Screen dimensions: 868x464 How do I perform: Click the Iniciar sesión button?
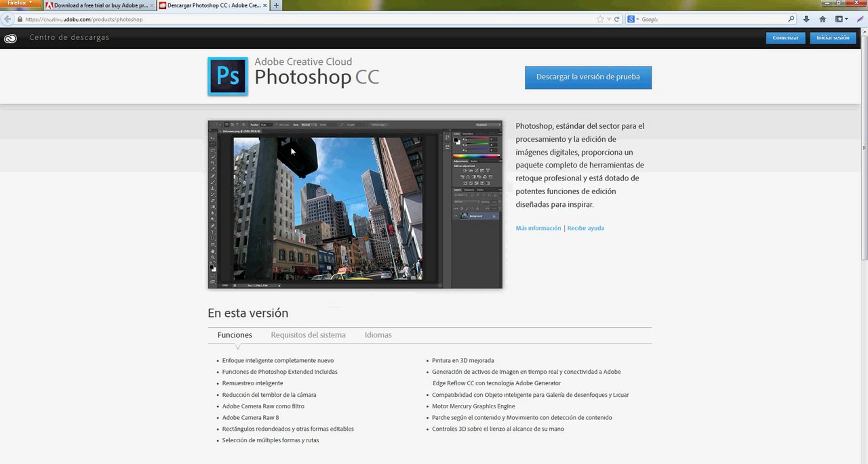point(833,38)
